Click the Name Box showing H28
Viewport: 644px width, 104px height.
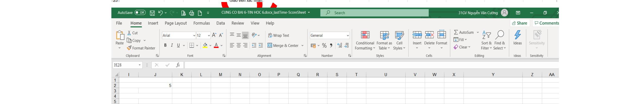click(128, 65)
